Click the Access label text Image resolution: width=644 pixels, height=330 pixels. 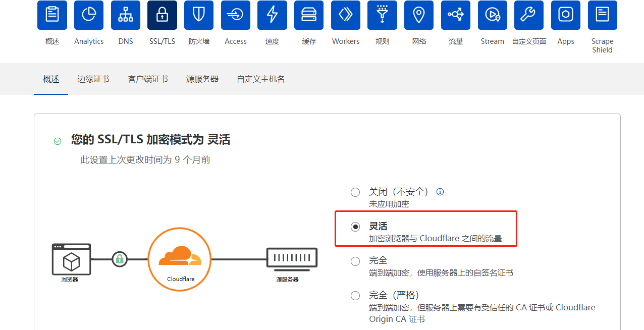[236, 41]
